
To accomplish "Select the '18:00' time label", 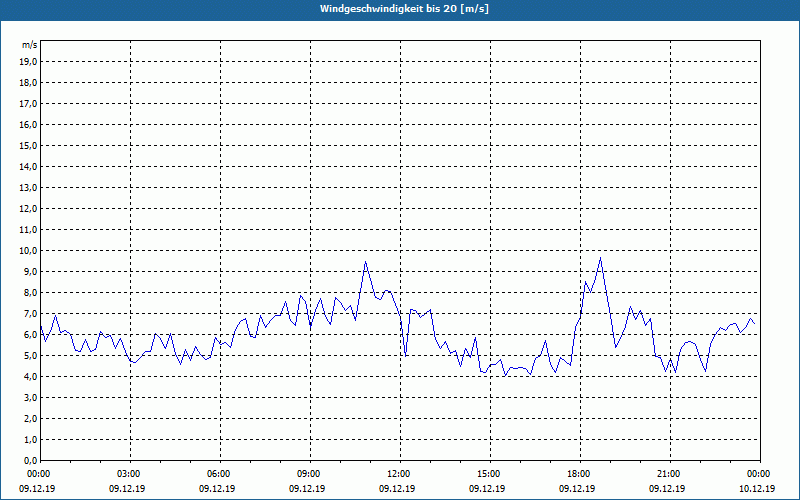I will (x=581, y=474).
